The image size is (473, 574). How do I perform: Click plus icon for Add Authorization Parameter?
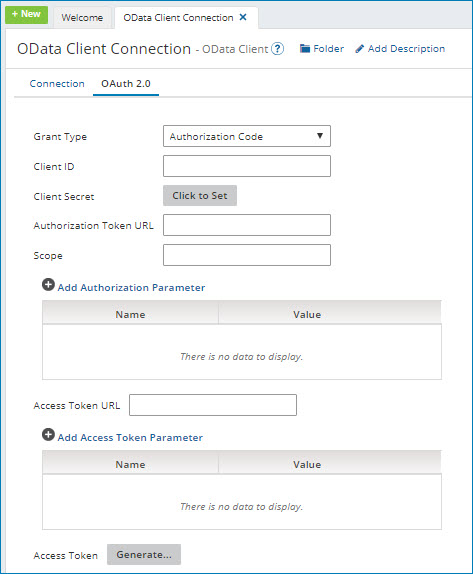tap(48, 284)
